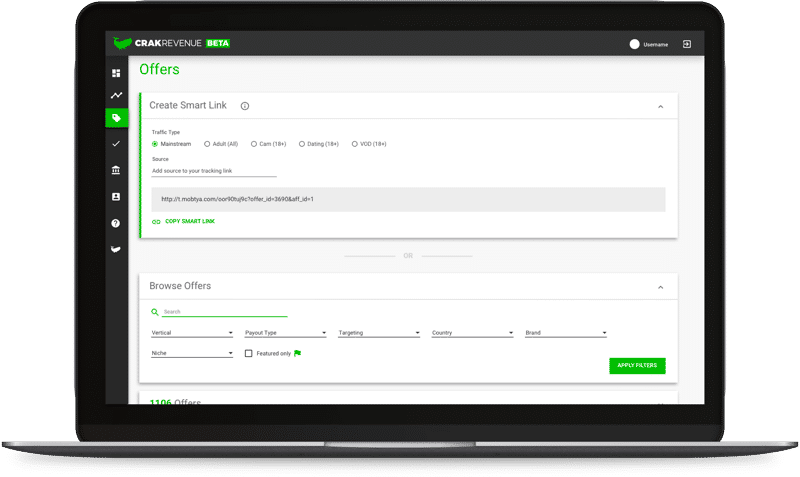800x477 pixels.
Task: Click the Apply Filters button
Action: click(x=637, y=365)
